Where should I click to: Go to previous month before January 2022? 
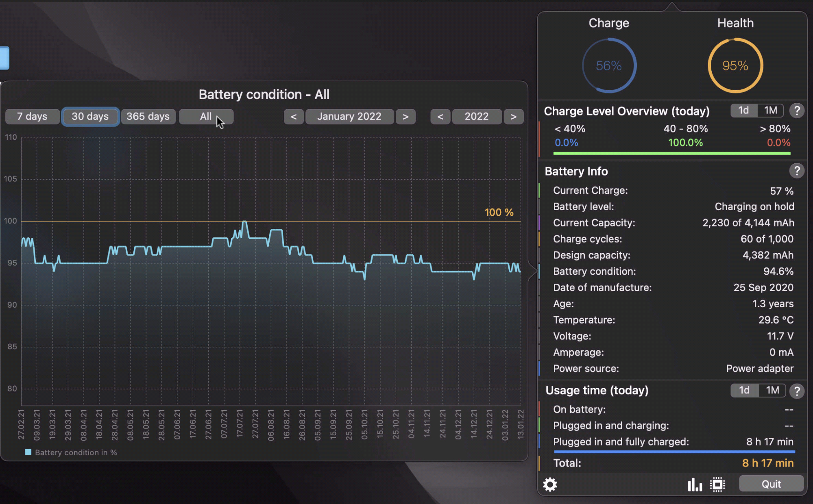[294, 117]
